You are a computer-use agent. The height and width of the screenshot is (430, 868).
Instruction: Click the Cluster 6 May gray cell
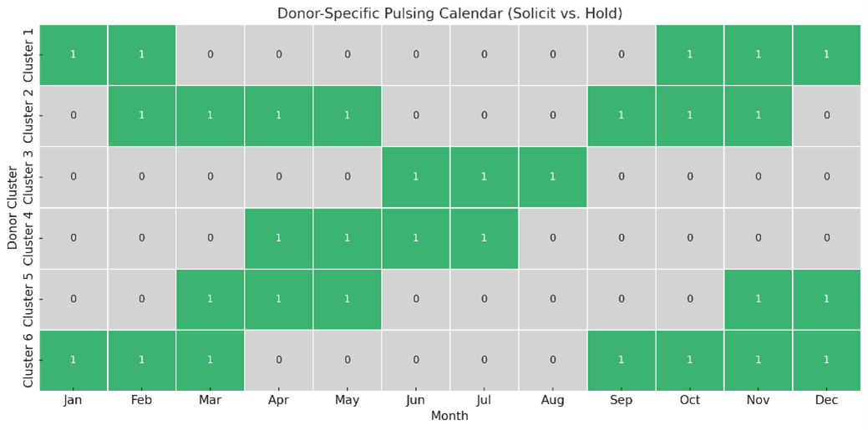347,360
